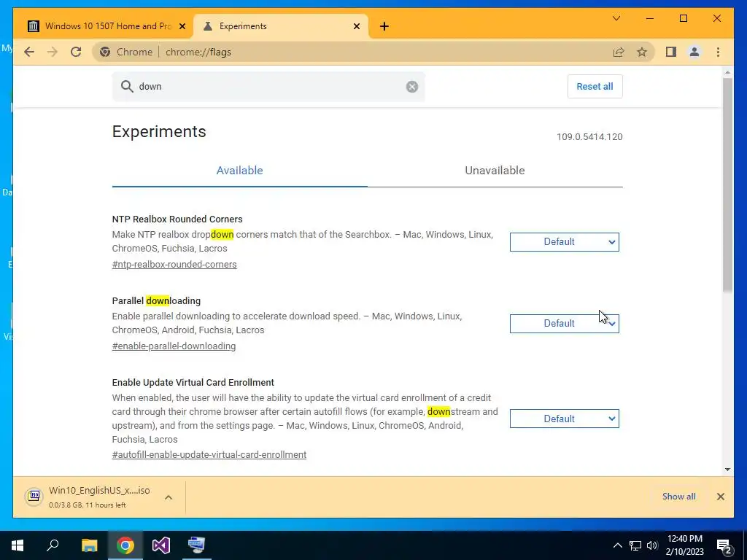The width and height of the screenshot is (747, 560).
Task: Expand the Win10_EnglishUS iso download options
Action: [169, 497]
